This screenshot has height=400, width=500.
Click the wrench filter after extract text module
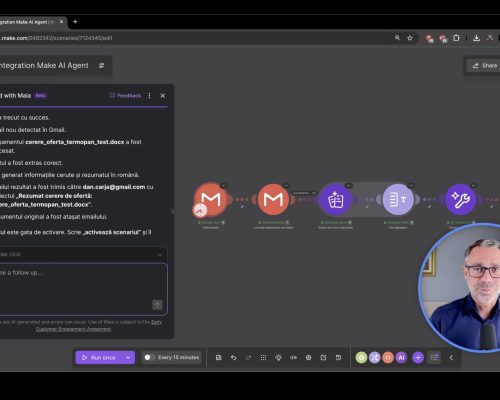tap(367, 207)
